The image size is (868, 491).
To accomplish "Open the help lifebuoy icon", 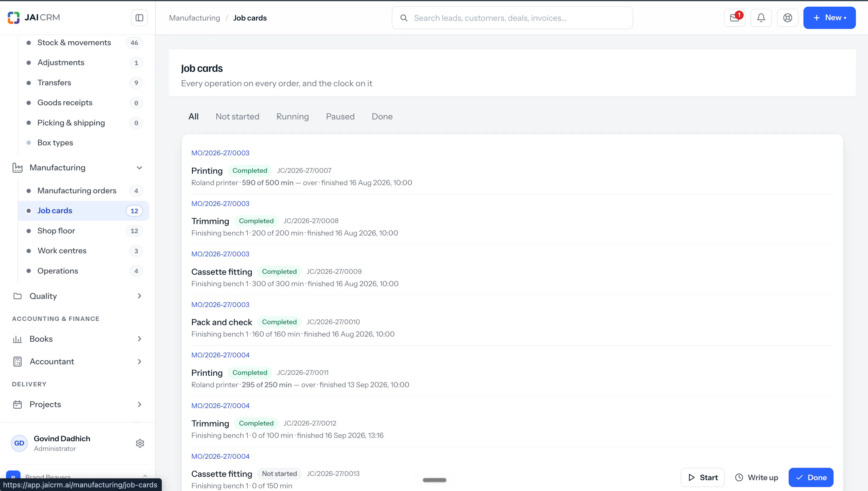I will (x=788, y=18).
